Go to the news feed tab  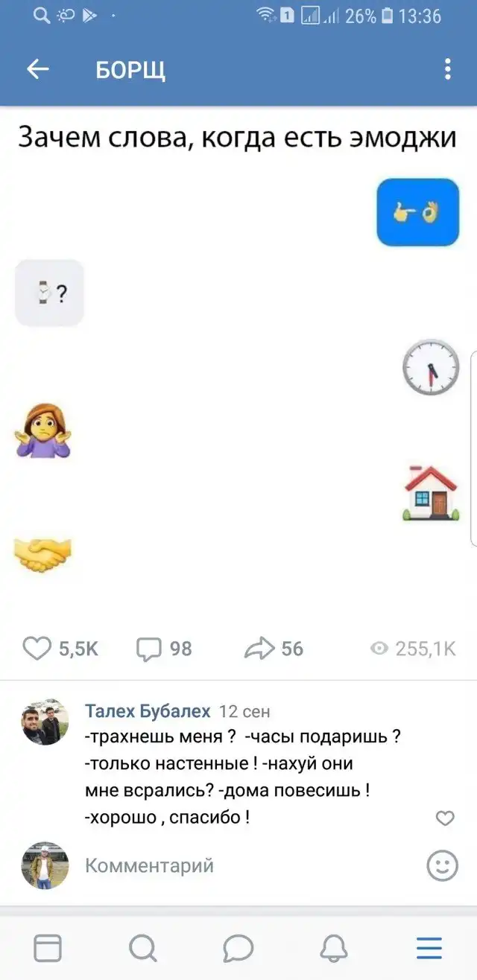point(48,948)
